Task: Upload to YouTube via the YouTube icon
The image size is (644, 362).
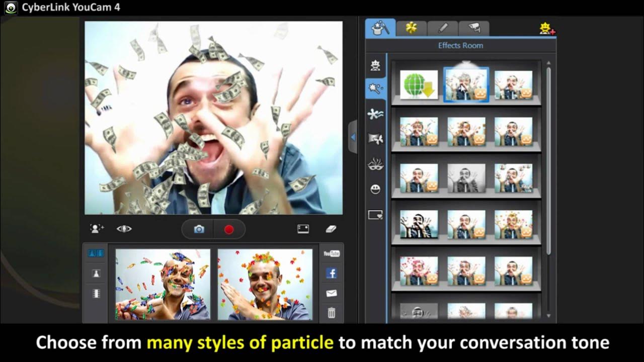Action: click(x=331, y=253)
